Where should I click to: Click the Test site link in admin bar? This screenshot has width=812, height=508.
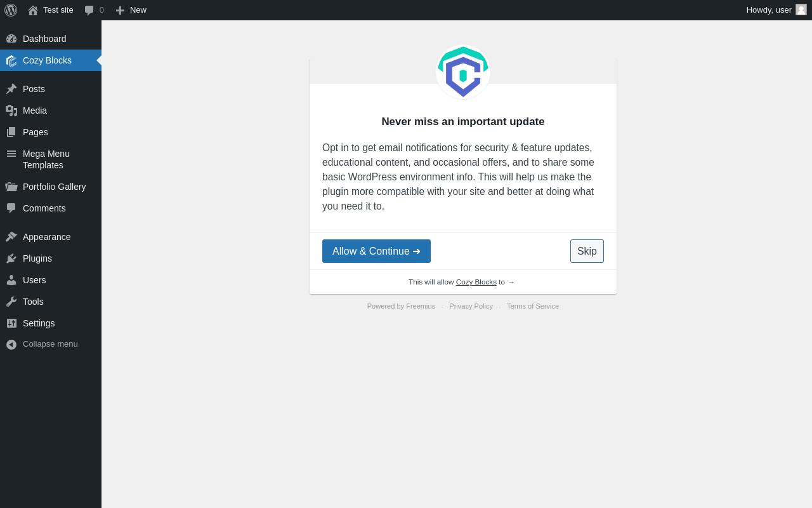(x=51, y=10)
